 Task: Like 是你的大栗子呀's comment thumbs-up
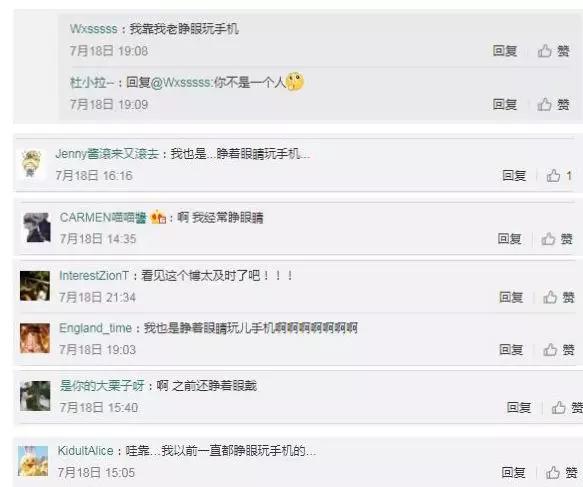tap(558, 407)
